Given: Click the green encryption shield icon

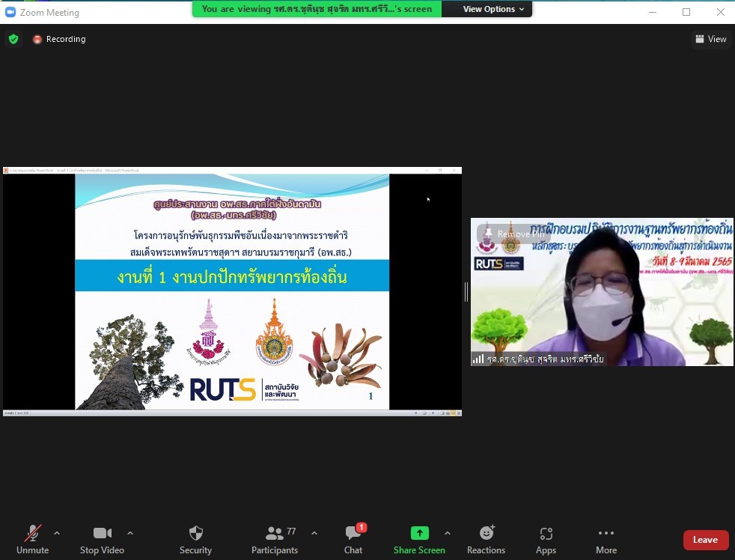Looking at the screenshot, I should [x=13, y=39].
